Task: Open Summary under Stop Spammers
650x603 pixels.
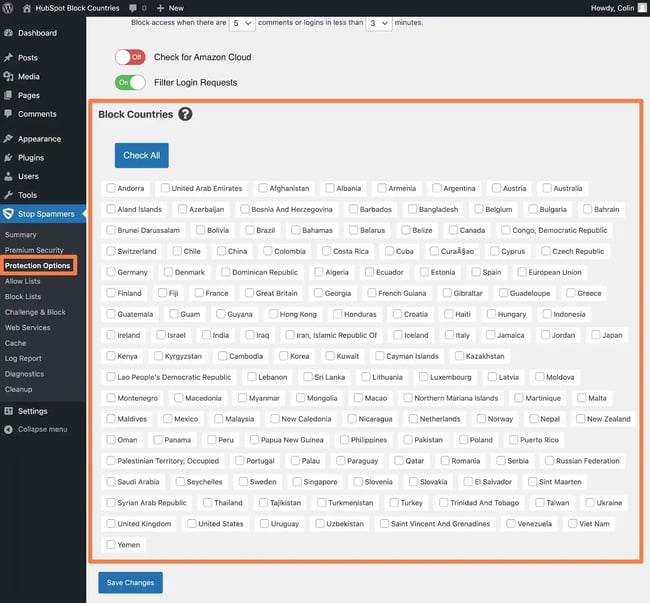Action: (x=21, y=235)
